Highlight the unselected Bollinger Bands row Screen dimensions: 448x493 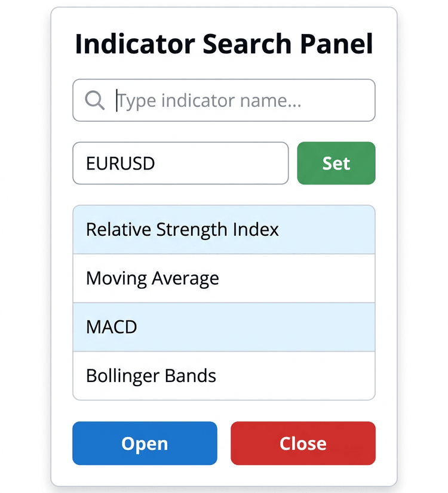pos(223,376)
